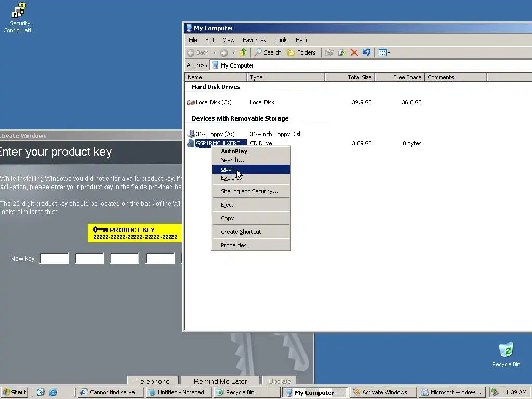The image size is (532, 399).
Task: Click the red Delete toolbar icon
Action: (354, 52)
